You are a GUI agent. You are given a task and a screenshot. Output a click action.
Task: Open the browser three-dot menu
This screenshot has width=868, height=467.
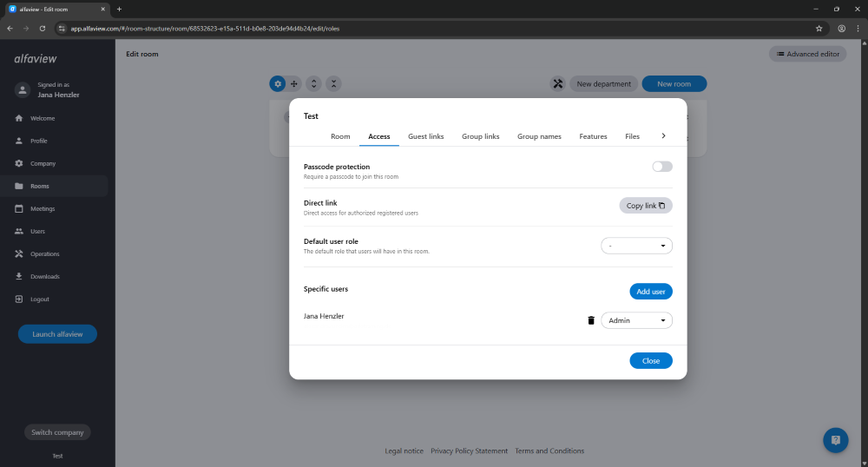click(858, 29)
